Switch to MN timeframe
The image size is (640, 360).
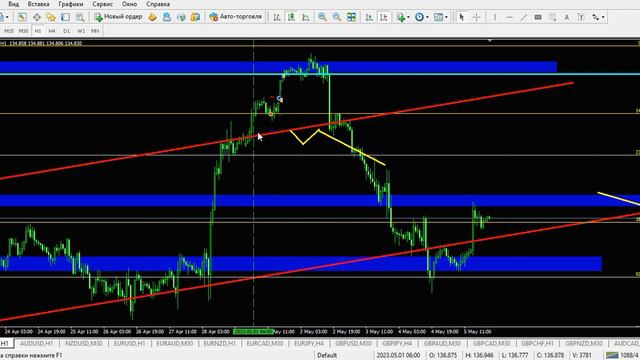click(x=95, y=31)
